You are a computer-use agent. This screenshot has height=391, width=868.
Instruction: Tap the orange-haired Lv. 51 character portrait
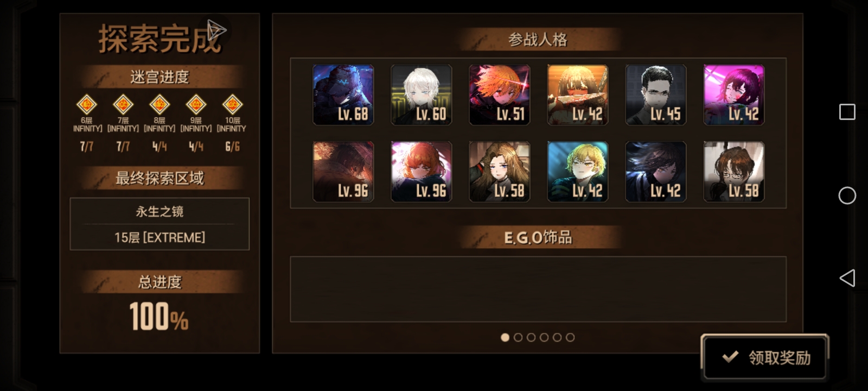click(x=500, y=95)
